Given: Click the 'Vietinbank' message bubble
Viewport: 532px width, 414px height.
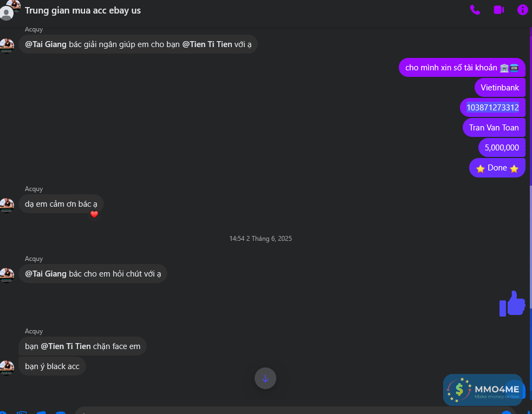Looking at the screenshot, I should [500, 88].
